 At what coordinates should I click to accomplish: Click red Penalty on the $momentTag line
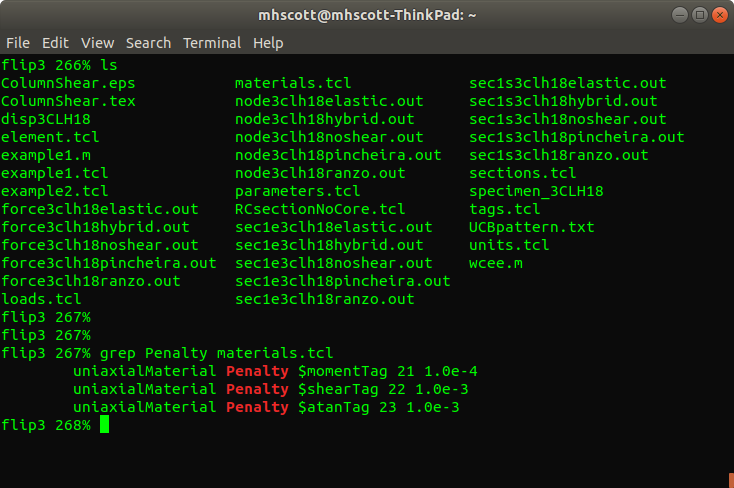point(257,371)
